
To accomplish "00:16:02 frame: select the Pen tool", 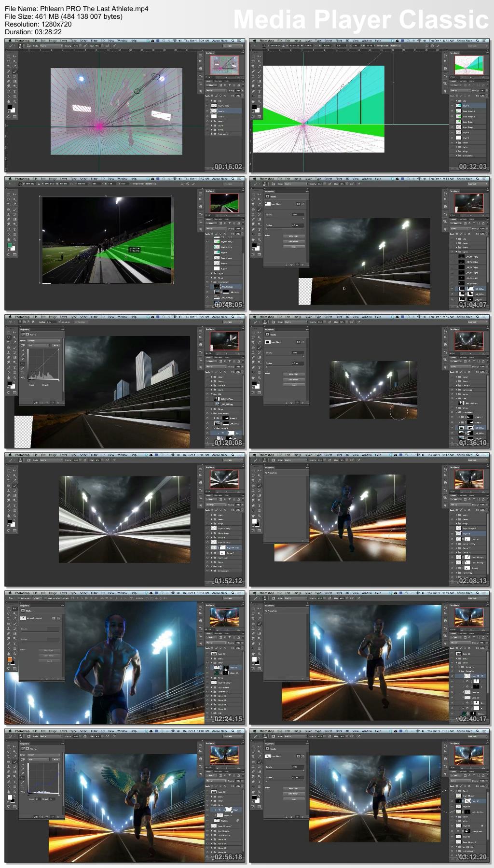I will [x=9, y=91].
